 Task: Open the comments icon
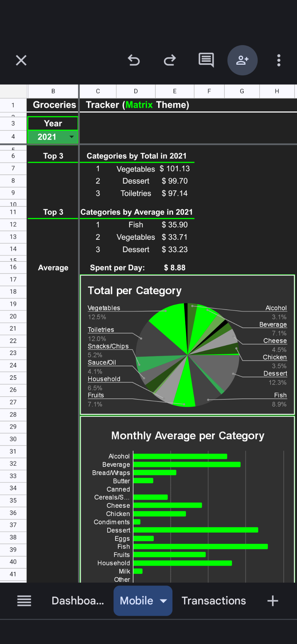[206, 60]
